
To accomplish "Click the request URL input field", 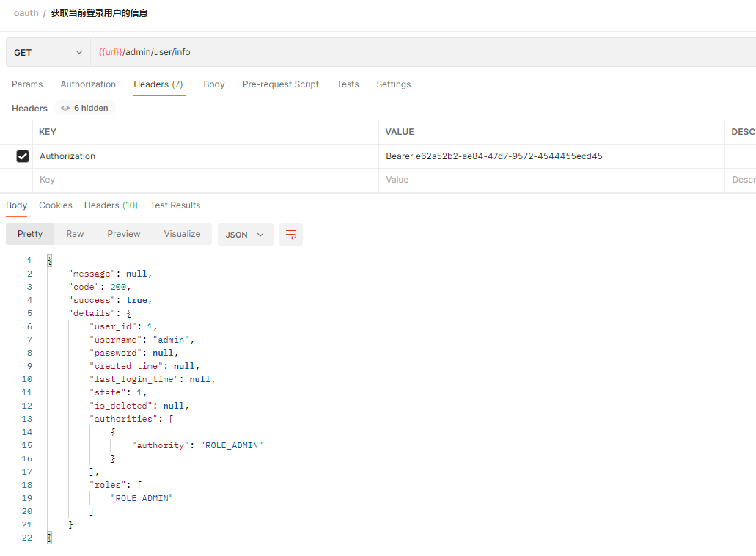I will [418, 53].
